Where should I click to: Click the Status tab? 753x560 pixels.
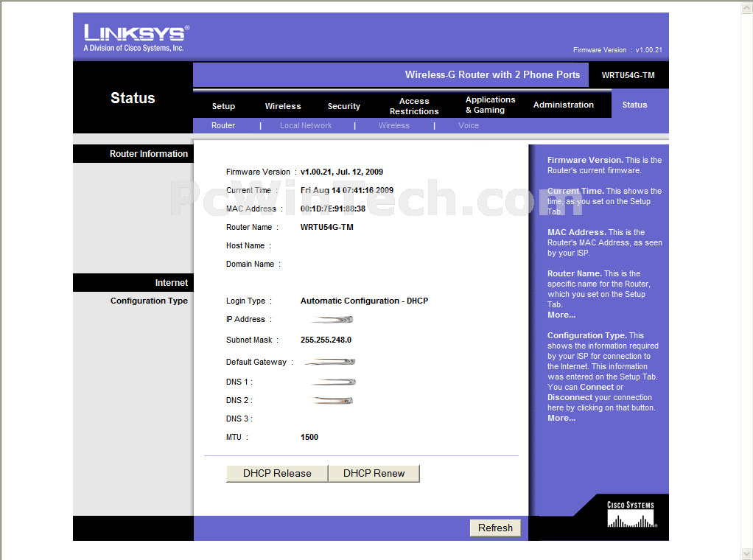[x=634, y=105]
